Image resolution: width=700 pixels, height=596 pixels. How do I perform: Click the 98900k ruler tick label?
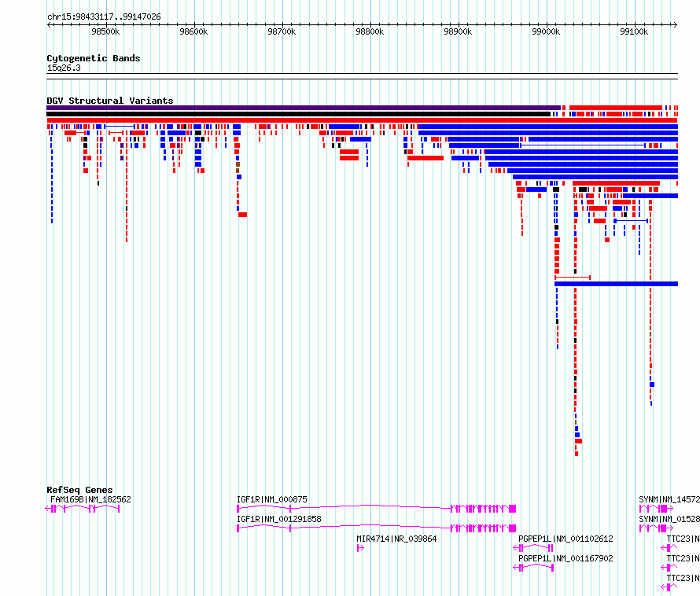tap(458, 31)
